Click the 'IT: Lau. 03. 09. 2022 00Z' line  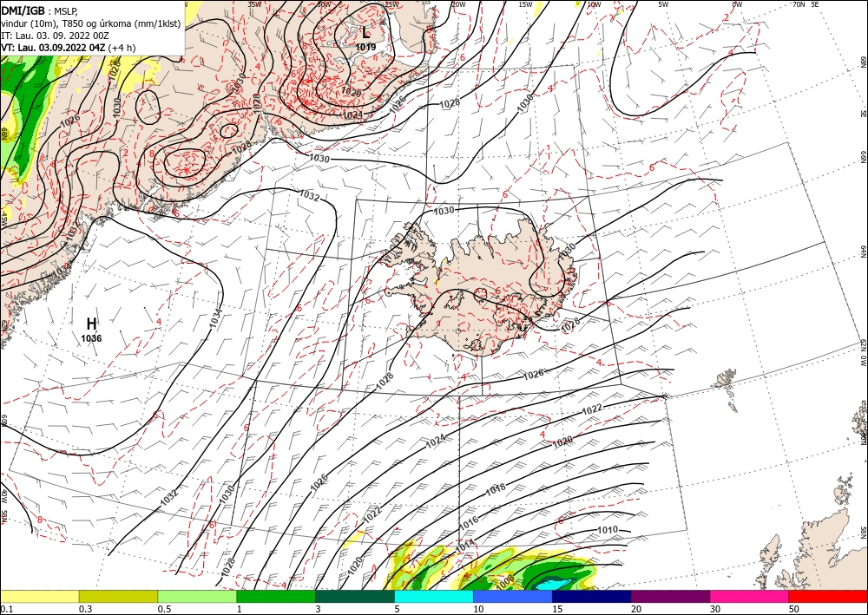53,35
